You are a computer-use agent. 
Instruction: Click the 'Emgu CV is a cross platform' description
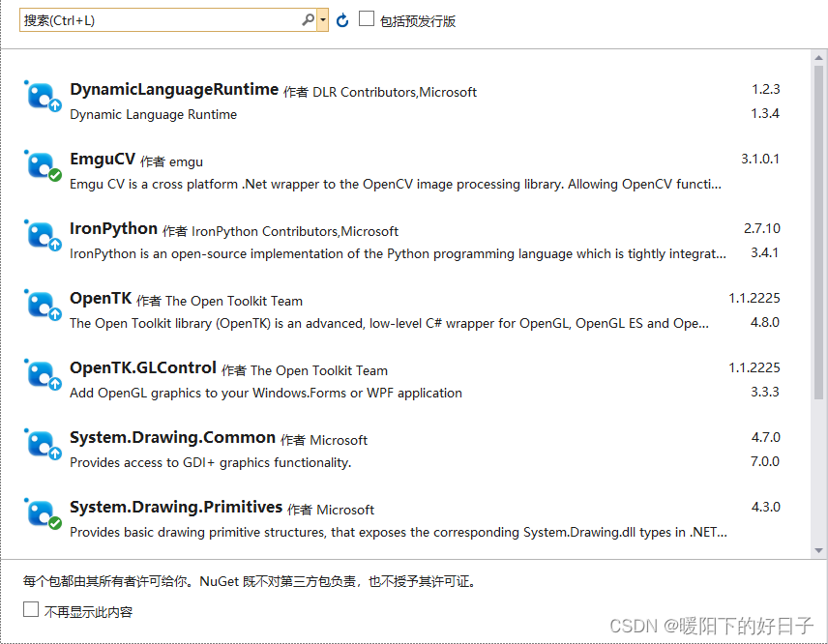[x=396, y=185]
